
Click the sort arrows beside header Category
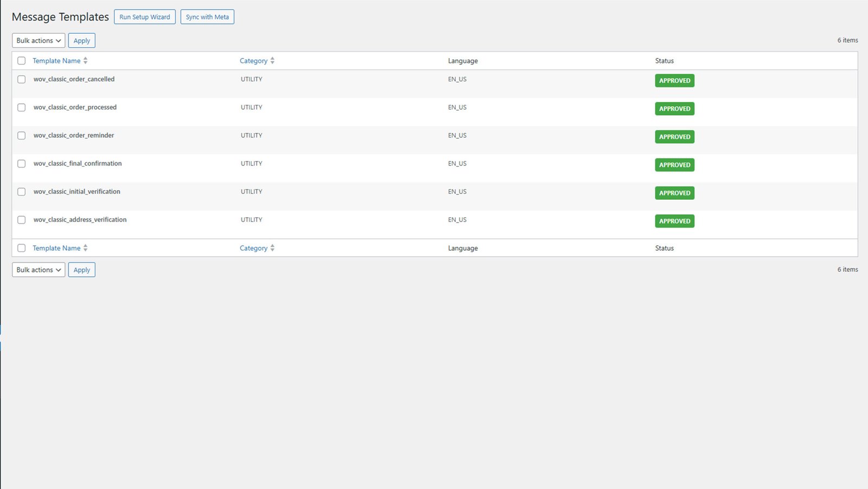272,61
